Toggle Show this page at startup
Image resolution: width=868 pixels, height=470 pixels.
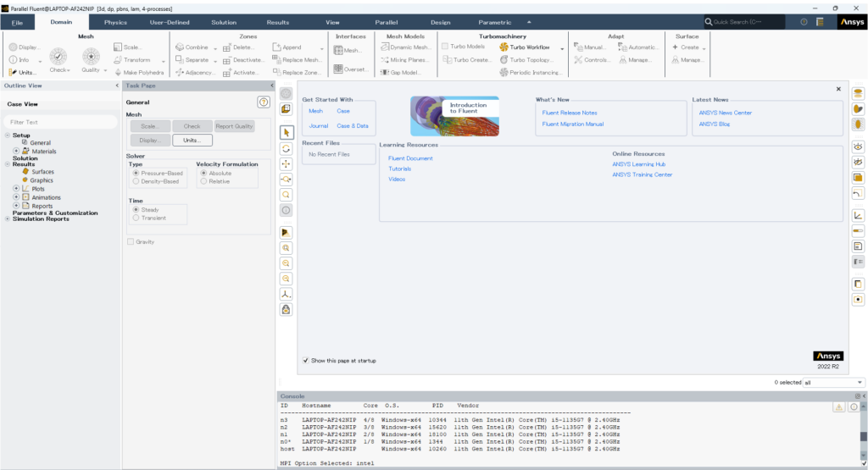(305, 361)
